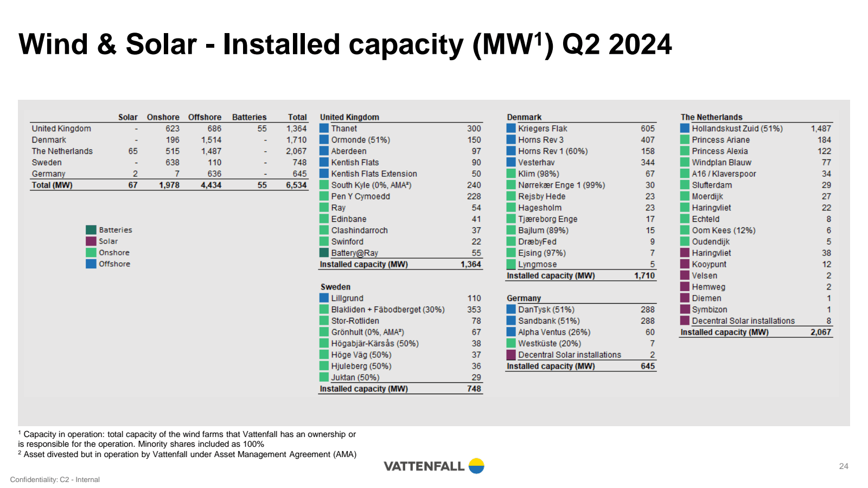Click 'Juktan (50%)' entry
Image resolution: width=868 pixels, height=488 pixels.
355,377
